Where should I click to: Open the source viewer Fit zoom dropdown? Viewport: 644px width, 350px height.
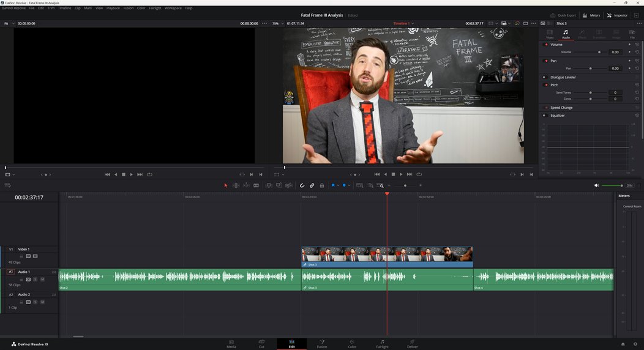[9, 23]
